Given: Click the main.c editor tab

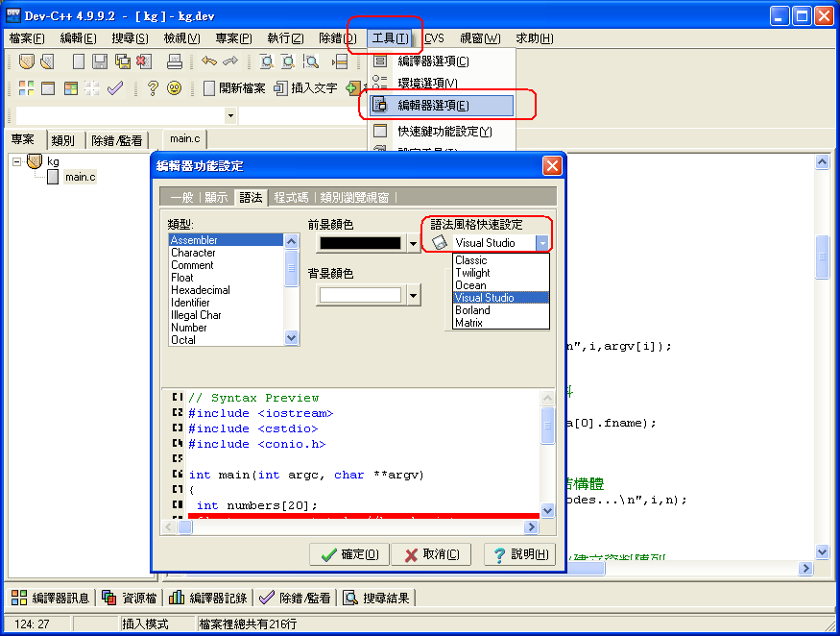Looking at the screenshot, I should pos(185,139).
